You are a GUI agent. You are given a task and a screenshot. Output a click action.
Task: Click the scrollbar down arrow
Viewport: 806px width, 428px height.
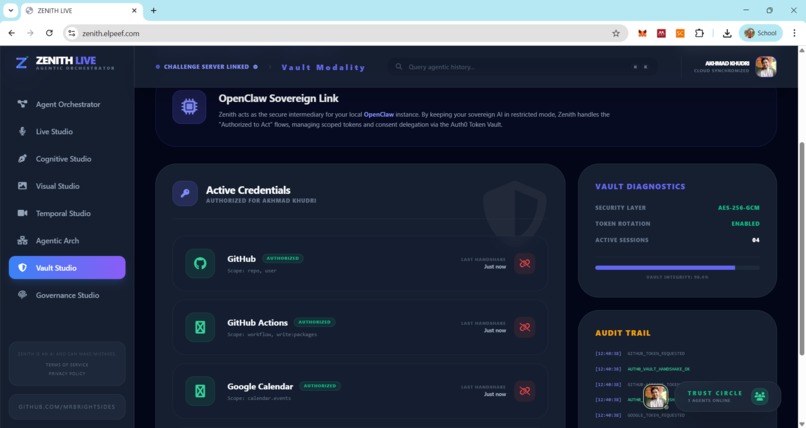pyautogui.click(x=801, y=423)
